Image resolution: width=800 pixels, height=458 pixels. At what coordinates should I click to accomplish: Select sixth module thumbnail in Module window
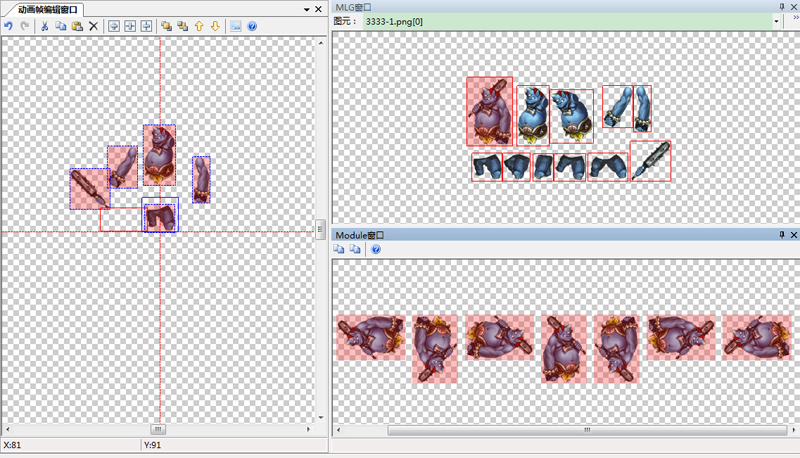tap(681, 338)
